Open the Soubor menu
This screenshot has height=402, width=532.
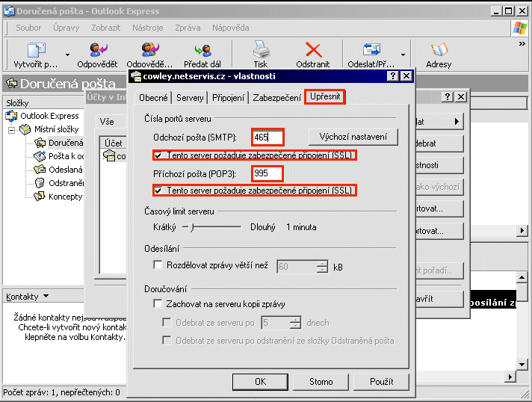click(28, 28)
